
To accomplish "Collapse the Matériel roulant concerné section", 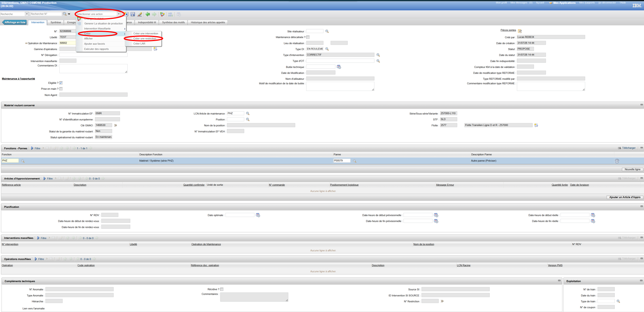I will [x=641, y=105].
